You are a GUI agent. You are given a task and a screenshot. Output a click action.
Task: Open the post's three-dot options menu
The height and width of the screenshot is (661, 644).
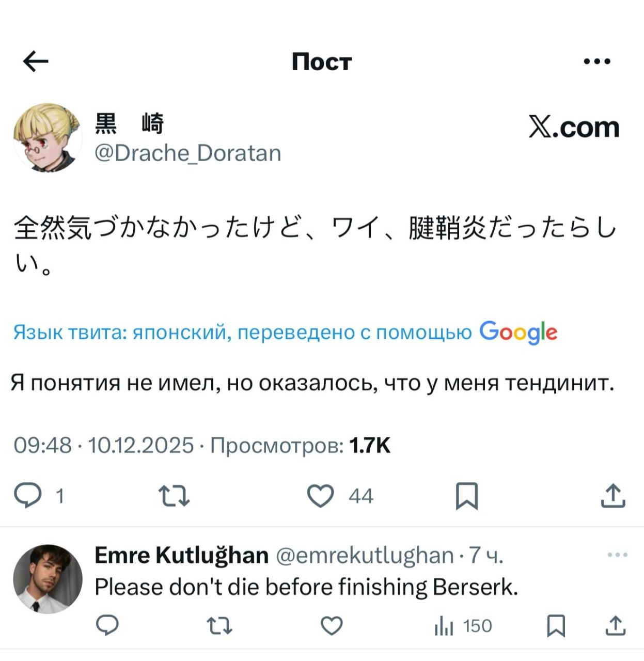click(x=596, y=61)
